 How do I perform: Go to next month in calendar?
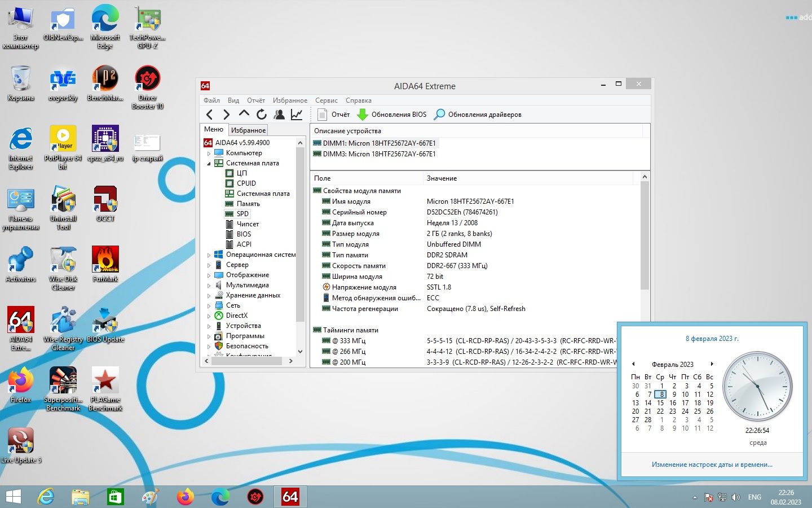(x=712, y=364)
